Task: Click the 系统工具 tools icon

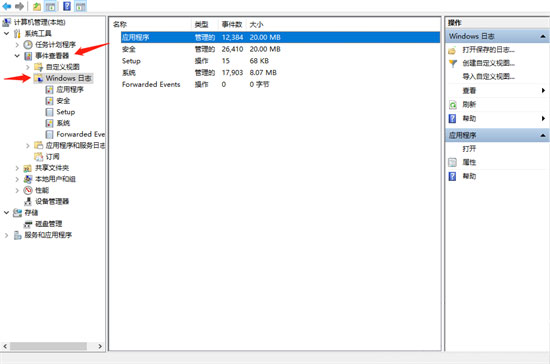Action: coord(17,34)
